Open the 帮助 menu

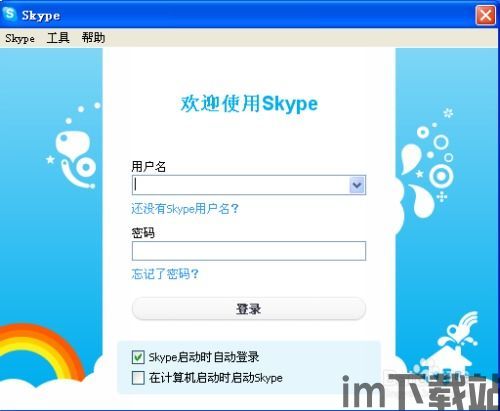93,38
